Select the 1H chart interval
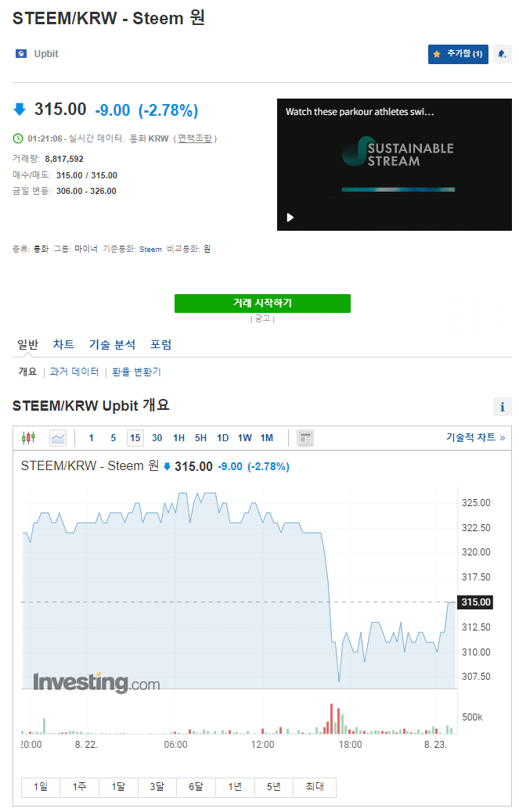The width and height of the screenshot is (519, 812). pos(178,438)
